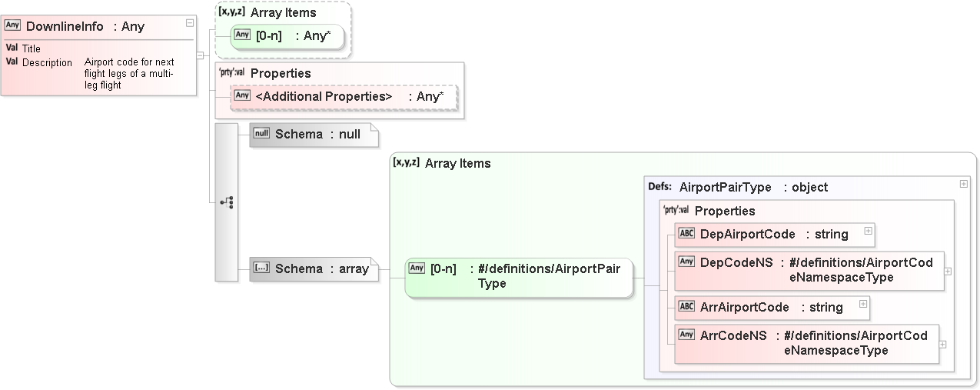Click the lower 'Array Items' heading
Viewport: 980px width, 390px height.
point(458,163)
